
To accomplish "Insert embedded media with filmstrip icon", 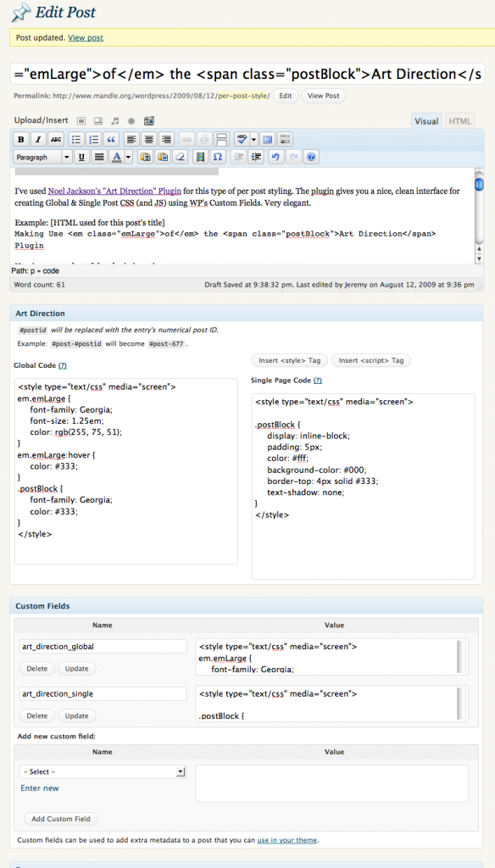I will tap(200, 157).
